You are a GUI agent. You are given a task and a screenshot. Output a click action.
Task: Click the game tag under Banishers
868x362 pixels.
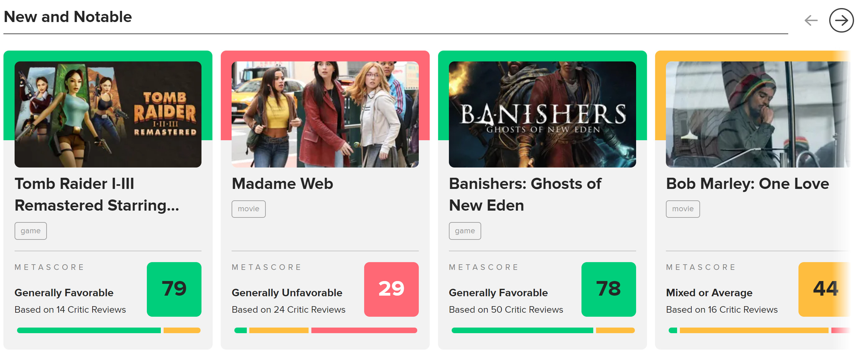(x=465, y=231)
